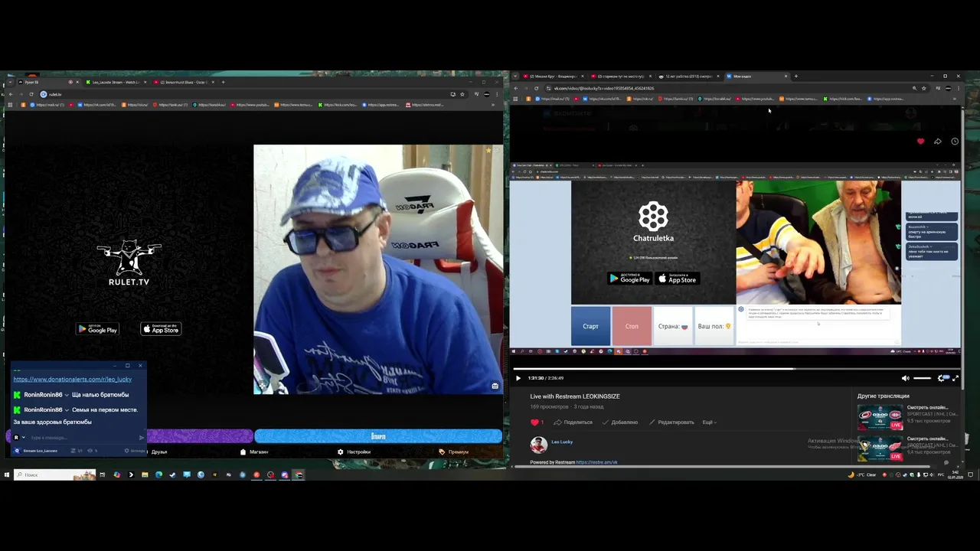The height and width of the screenshot is (551, 980).
Task: Click the Google Play badge on rulet.tv
Action: [97, 329]
